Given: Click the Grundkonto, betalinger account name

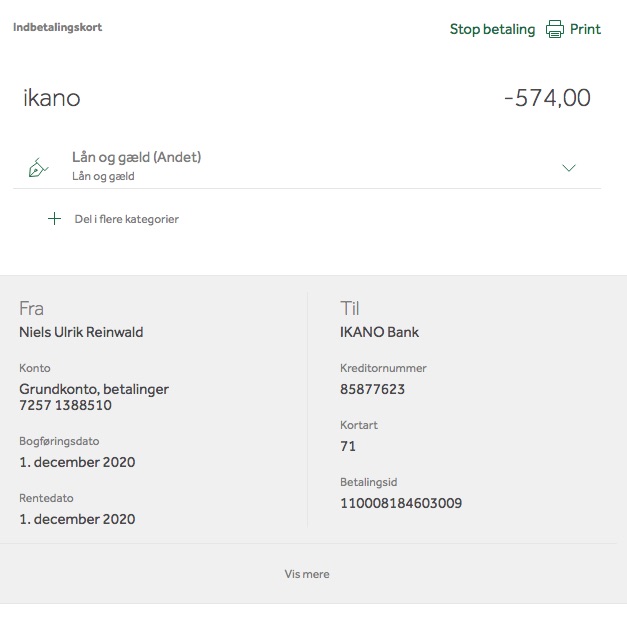Looking at the screenshot, I should pos(94,389).
